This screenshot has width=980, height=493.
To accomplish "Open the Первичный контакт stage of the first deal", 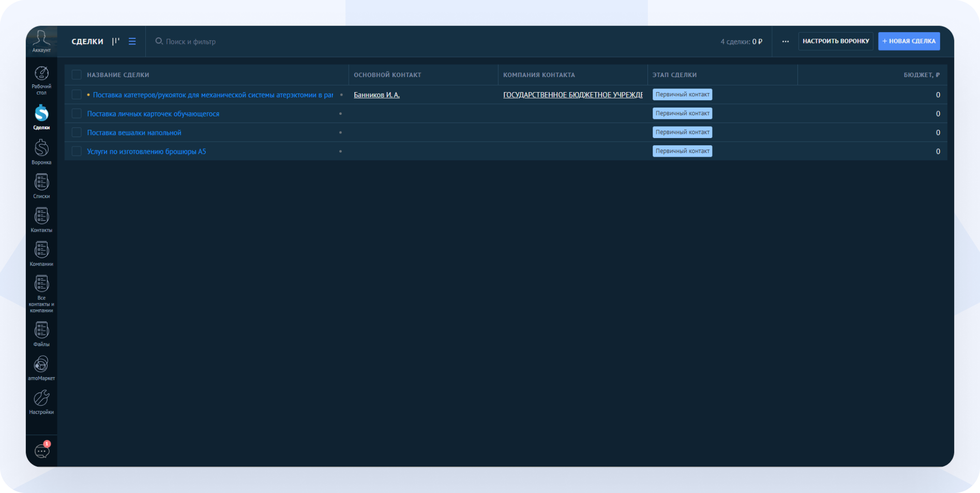I will [682, 95].
